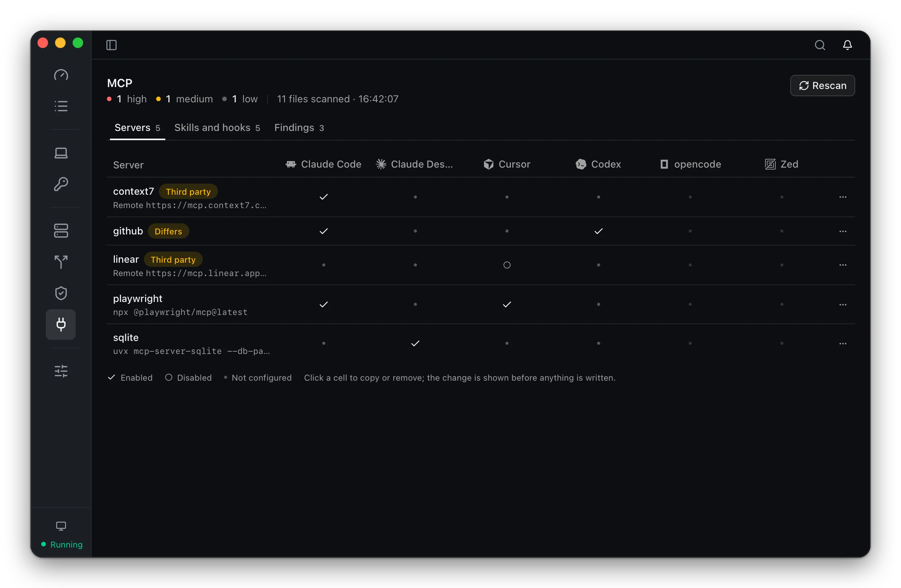Open notifications bell
Viewport: 901px width, 588px height.
[x=847, y=45]
